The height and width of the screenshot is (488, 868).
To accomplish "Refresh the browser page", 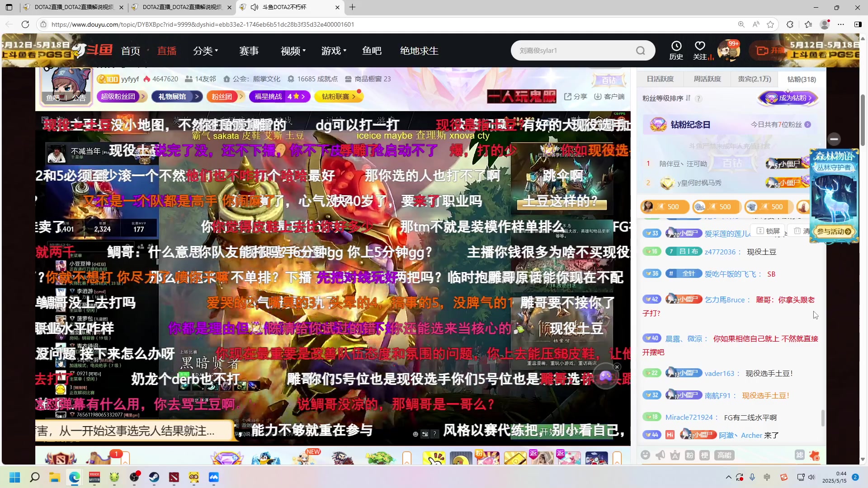I will [25, 24].
